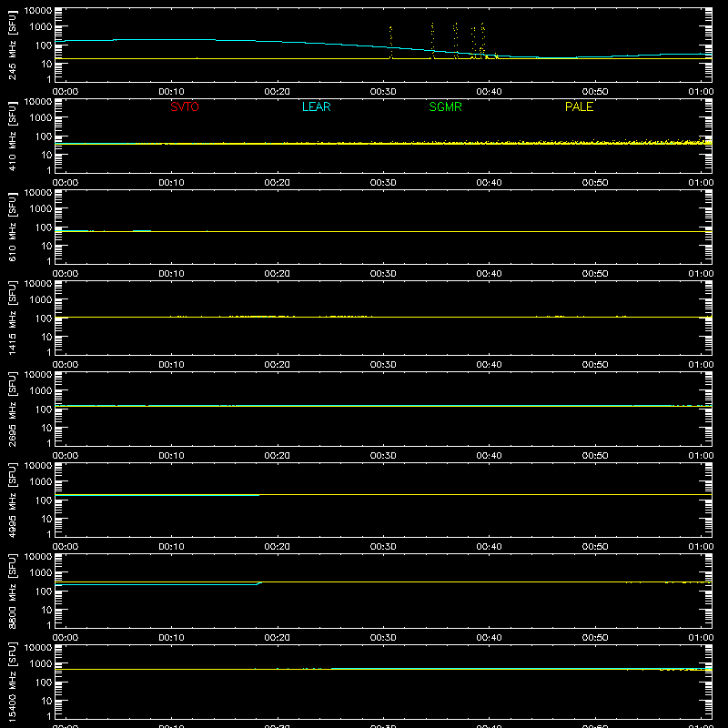Click 00:00 time label under 610 MHz plot
Screen dimensions: 728x728
66,274
